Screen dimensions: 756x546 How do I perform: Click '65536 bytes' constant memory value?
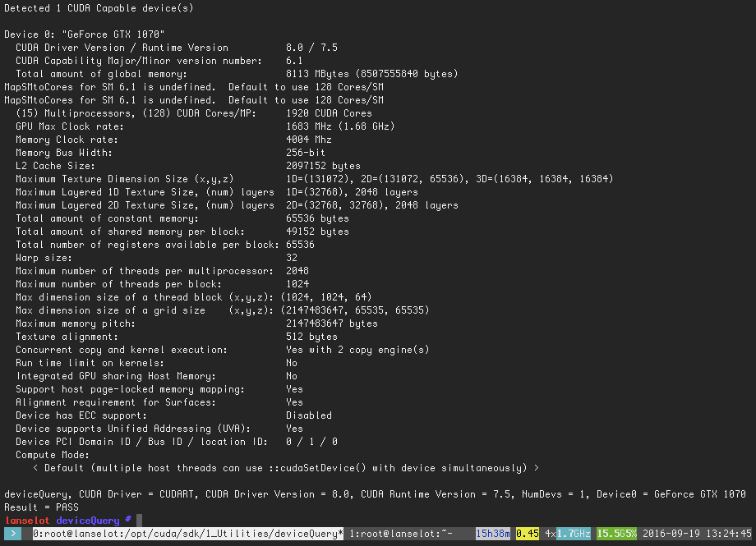point(317,218)
